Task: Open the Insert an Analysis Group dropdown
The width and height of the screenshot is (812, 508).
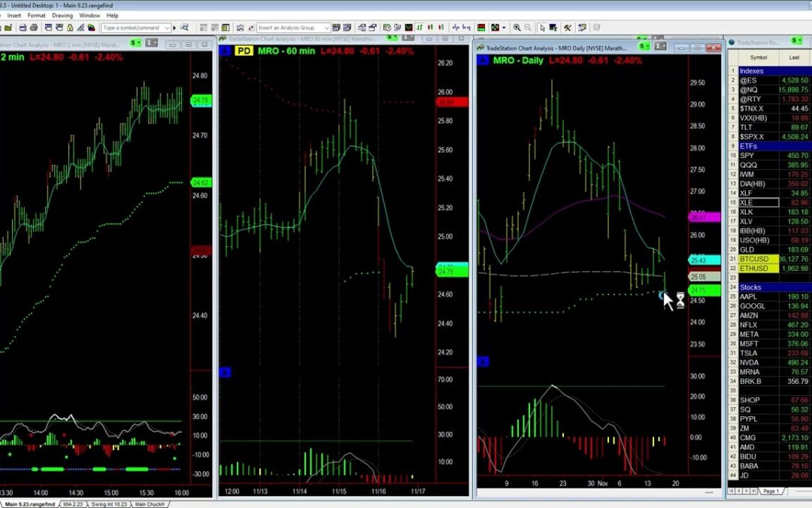Action: point(327,28)
